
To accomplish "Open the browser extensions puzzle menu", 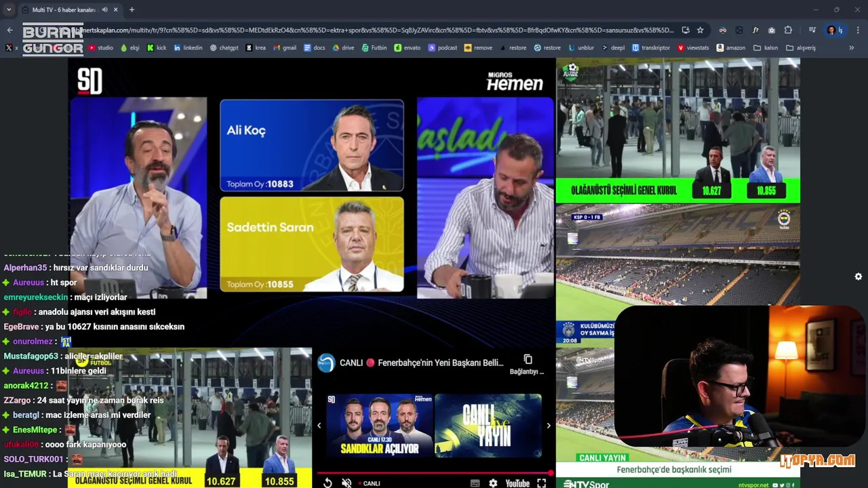I will click(788, 30).
